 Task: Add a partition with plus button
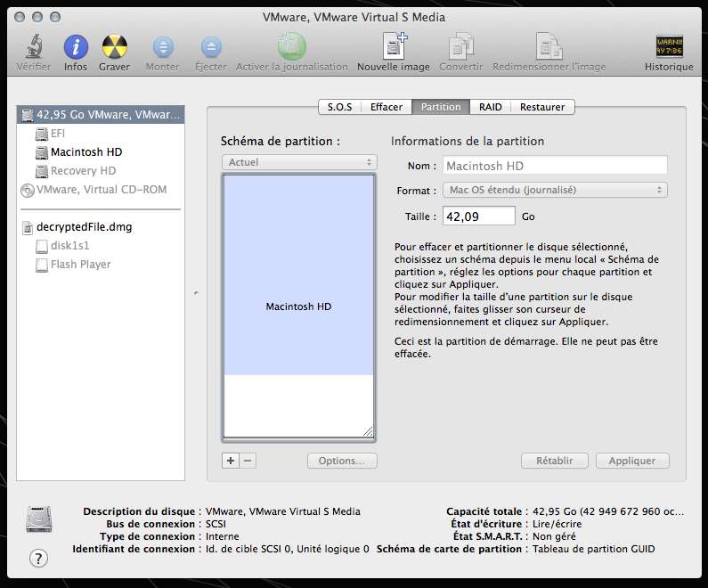[231, 461]
